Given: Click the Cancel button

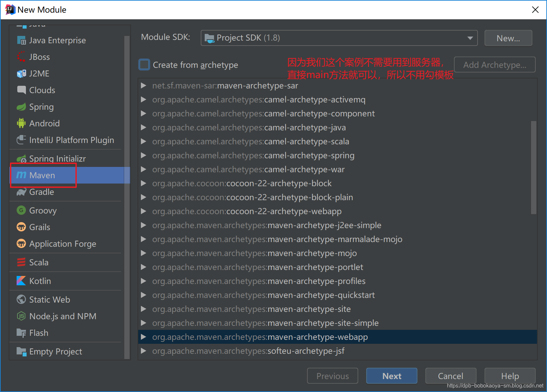Looking at the screenshot, I should (x=451, y=376).
